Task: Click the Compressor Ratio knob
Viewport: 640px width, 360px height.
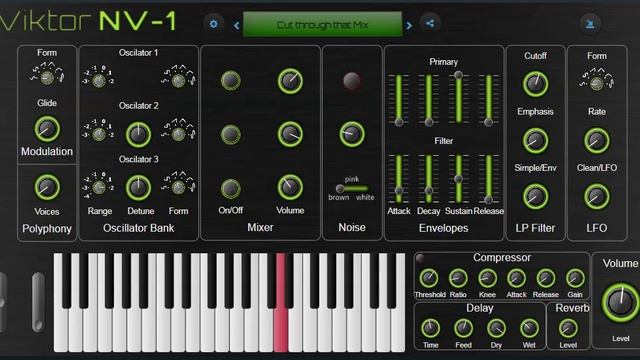Action: click(458, 278)
